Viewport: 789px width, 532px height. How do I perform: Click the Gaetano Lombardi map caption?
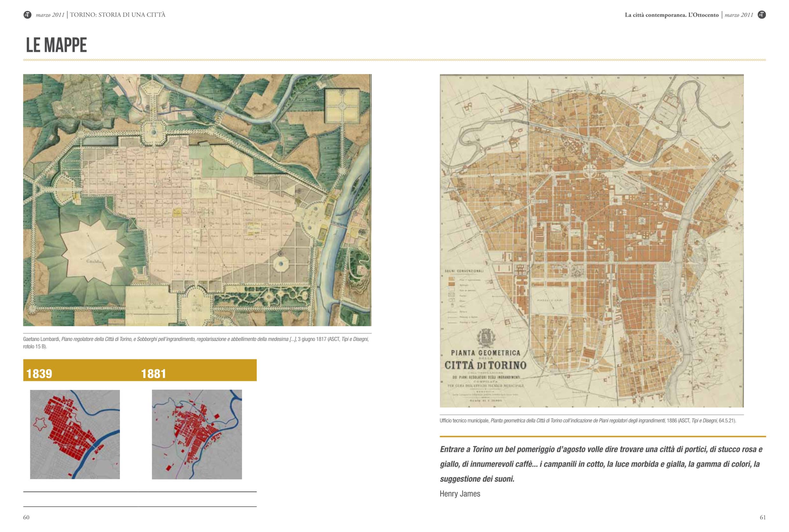click(196, 342)
